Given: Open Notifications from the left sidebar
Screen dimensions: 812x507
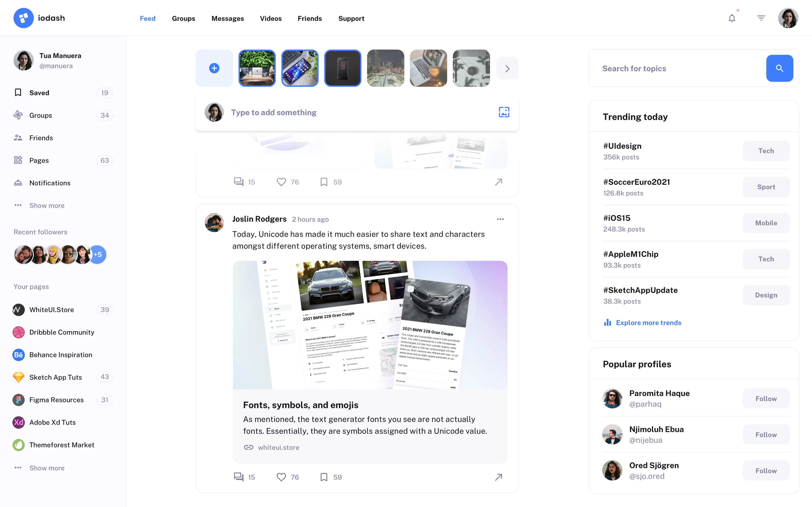Looking at the screenshot, I should (x=50, y=183).
